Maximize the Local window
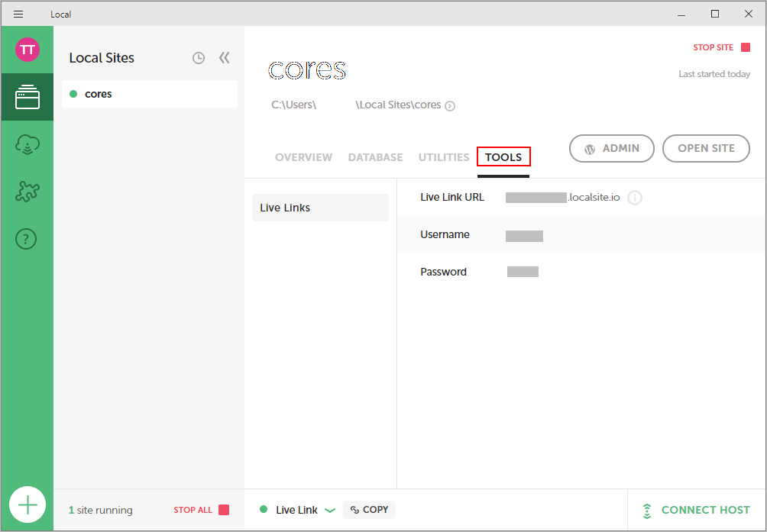The image size is (767, 532). (714, 15)
